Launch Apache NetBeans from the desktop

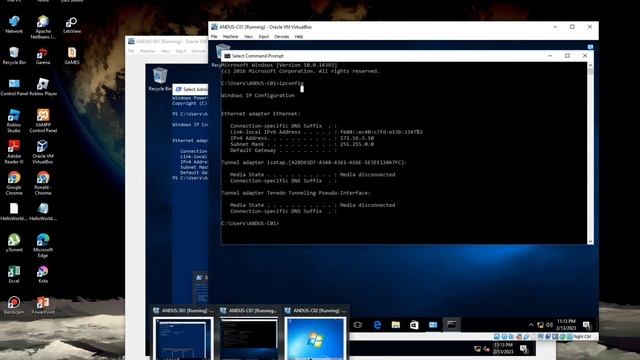[43, 27]
